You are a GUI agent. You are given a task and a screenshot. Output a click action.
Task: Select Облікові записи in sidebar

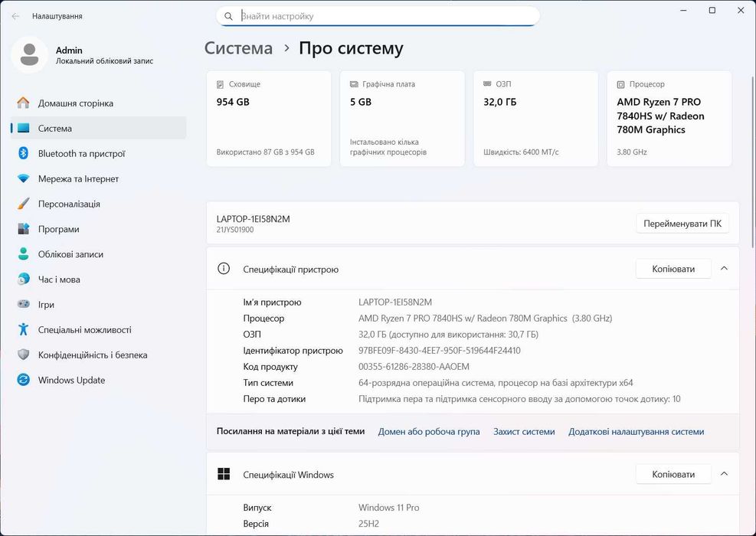(x=98, y=254)
